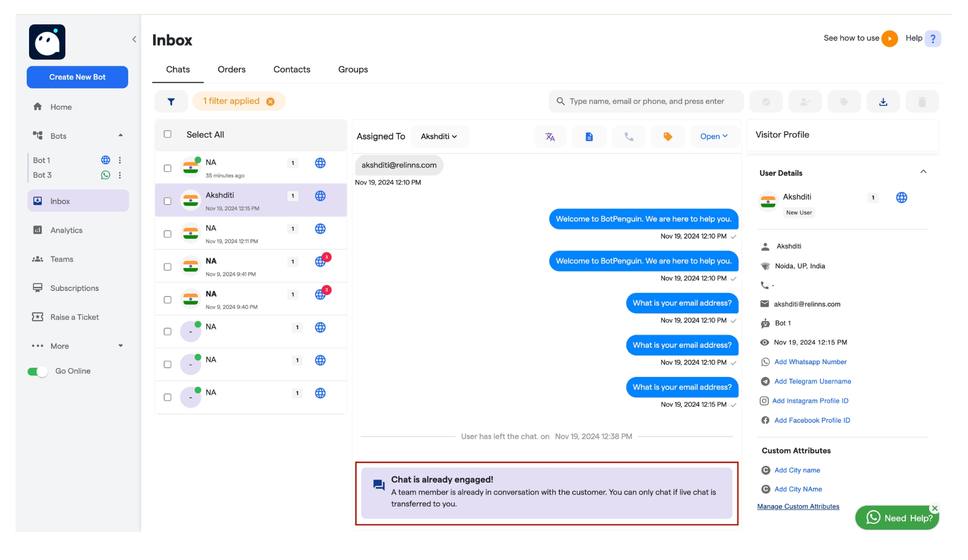Viewport: 968px width, 560px height.
Task: Click Add Facebook Profile ID link
Action: [812, 421]
